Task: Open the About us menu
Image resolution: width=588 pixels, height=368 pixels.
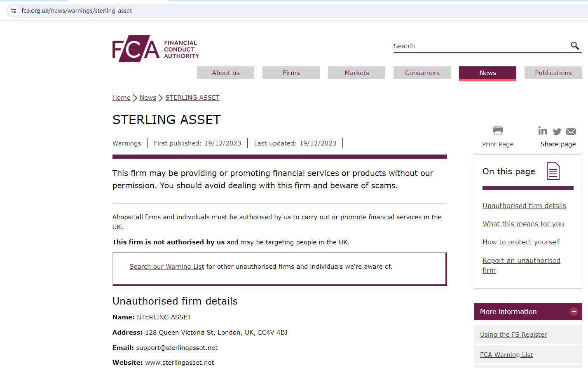Action: (x=225, y=73)
